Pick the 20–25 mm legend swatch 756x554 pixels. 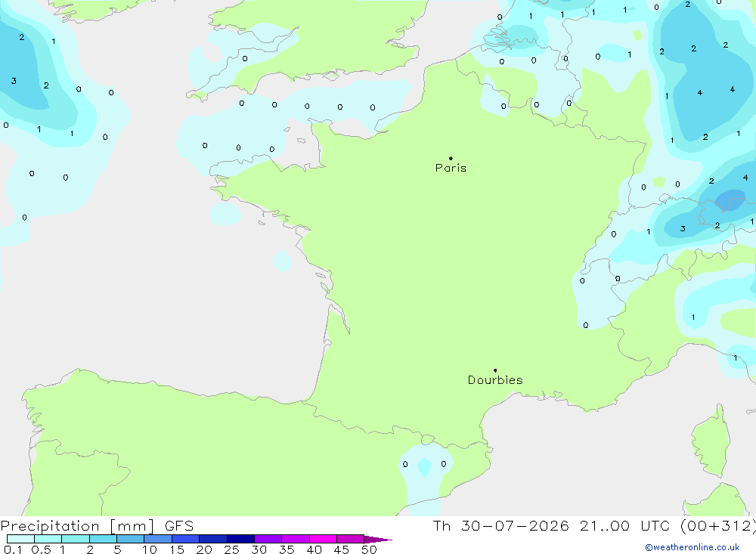213,539
